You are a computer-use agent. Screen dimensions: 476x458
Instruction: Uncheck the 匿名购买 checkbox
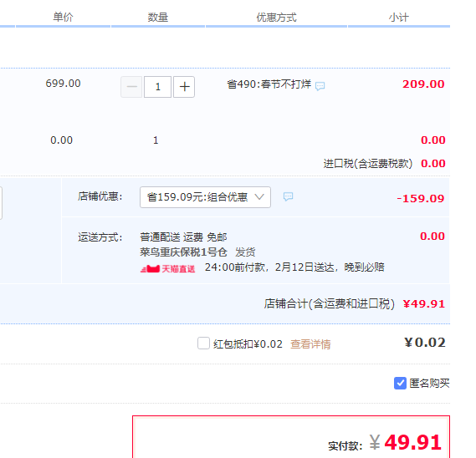tap(400, 383)
